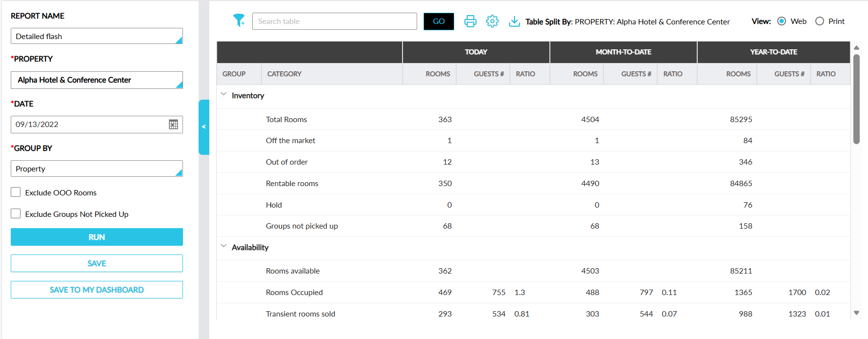Image resolution: width=868 pixels, height=339 pixels.
Task: Click SAVE TO MY DASHBOARD button
Action: click(97, 290)
